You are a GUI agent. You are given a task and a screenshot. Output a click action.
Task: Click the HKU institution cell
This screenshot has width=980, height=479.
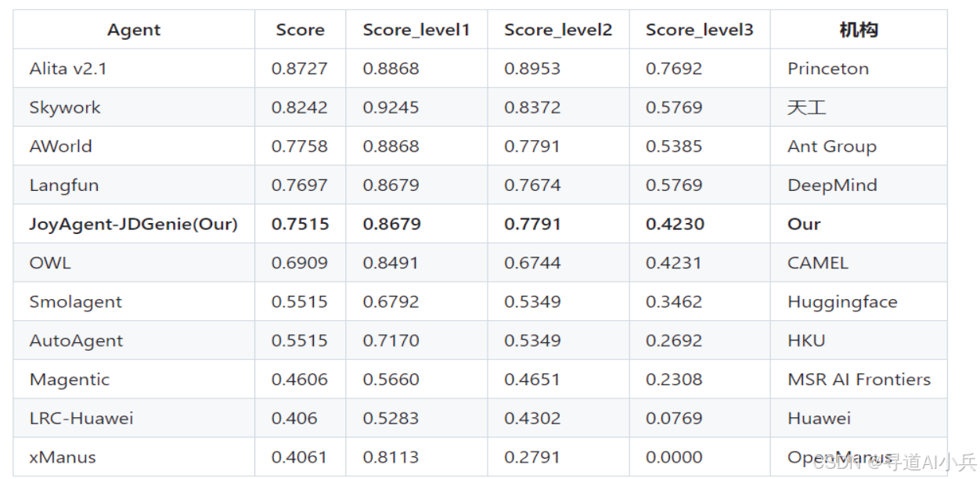806,341
